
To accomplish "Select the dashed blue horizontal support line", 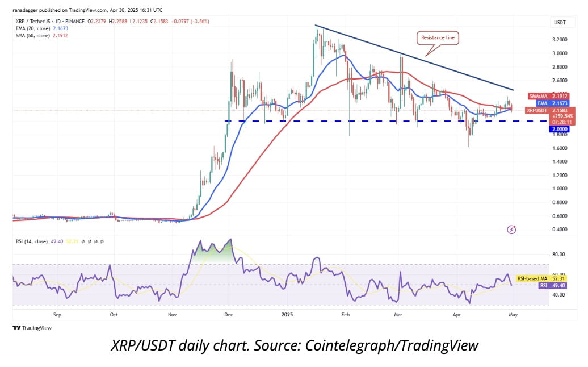I will click(x=387, y=121).
